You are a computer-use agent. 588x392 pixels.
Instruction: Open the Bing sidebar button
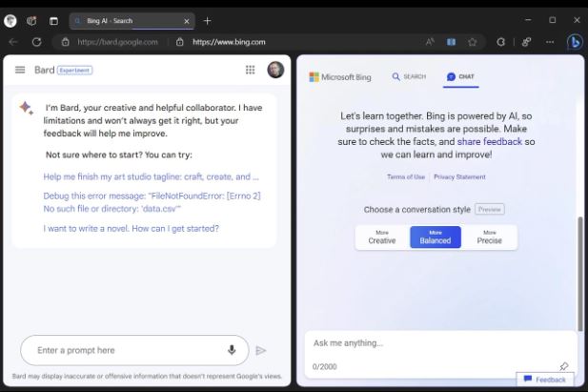(575, 42)
